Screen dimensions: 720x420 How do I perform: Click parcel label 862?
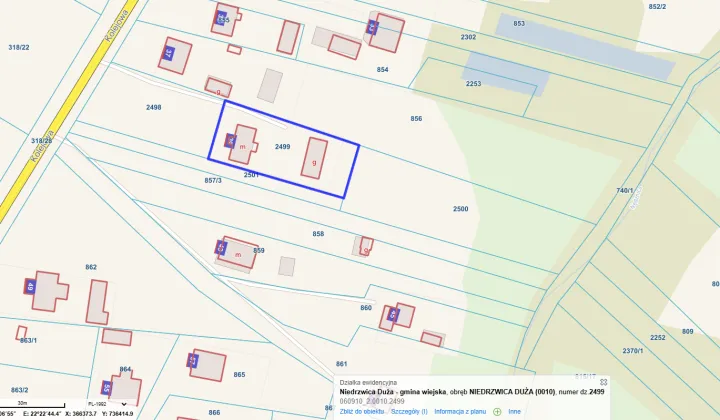pos(91,267)
